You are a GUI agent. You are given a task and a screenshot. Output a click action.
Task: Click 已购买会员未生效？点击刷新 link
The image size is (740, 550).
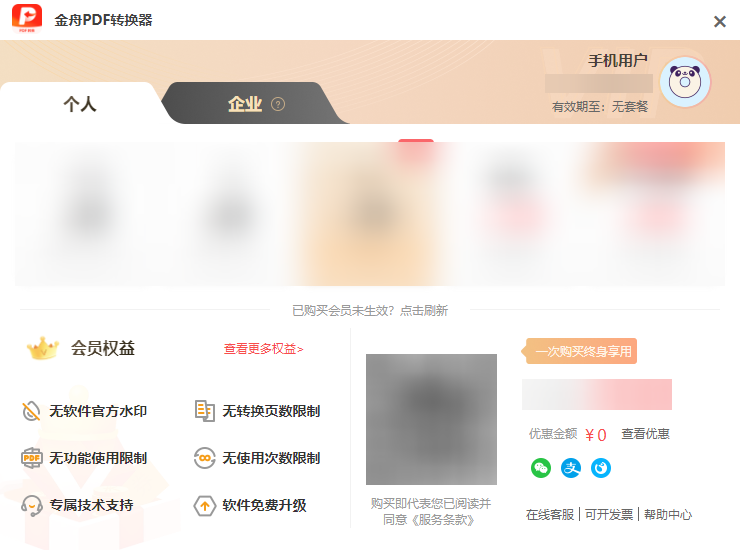coord(370,311)
